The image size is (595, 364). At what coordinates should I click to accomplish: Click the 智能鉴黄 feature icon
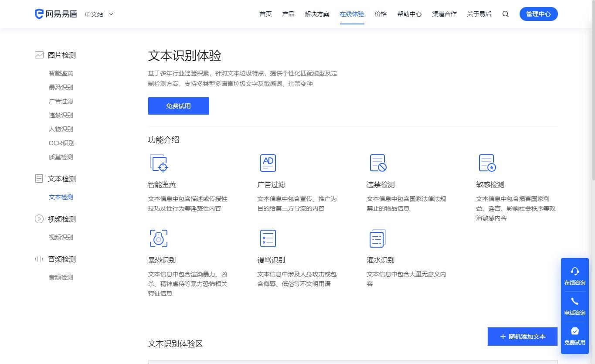tap(159, 163)
